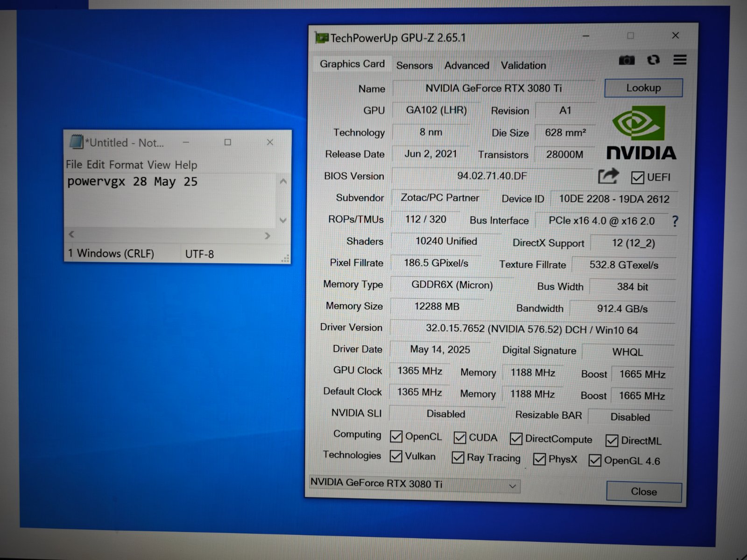Screen dimensions: 747x560
Task: Click Notepad horizontal scroll right arrow
Action: coord(267,236)
